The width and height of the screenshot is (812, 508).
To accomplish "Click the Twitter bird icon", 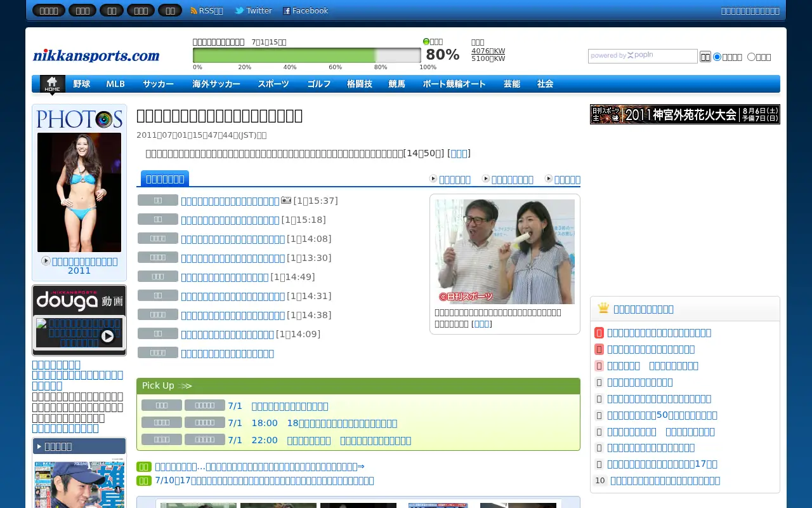I will click(x=239, y=11).
